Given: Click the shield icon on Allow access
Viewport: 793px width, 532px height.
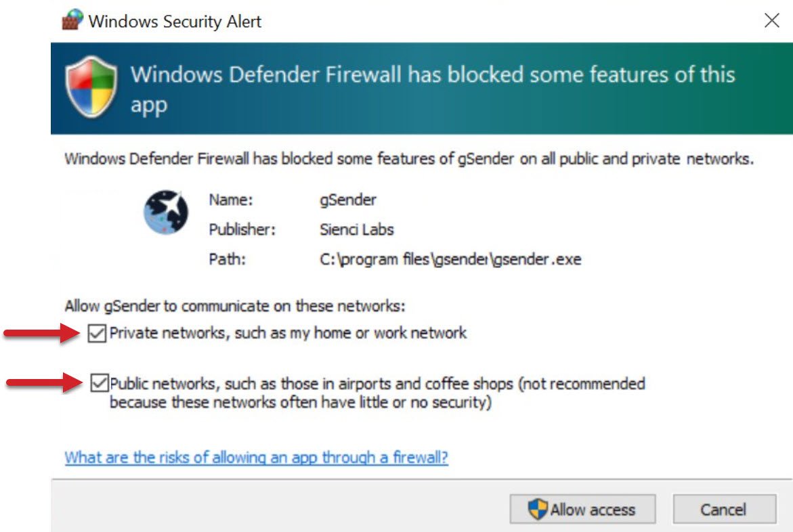Looking at the screenshot, I should 537,509.
